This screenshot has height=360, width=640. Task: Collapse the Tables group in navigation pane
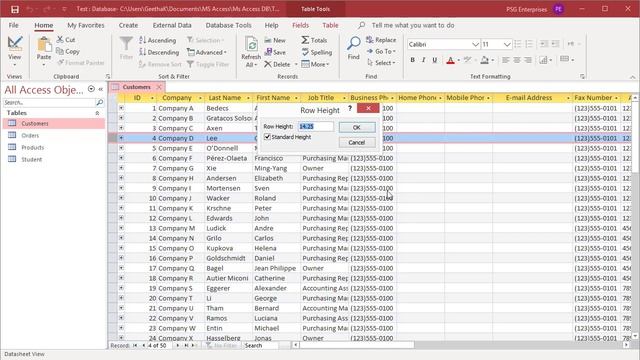(x=97, y=113)
